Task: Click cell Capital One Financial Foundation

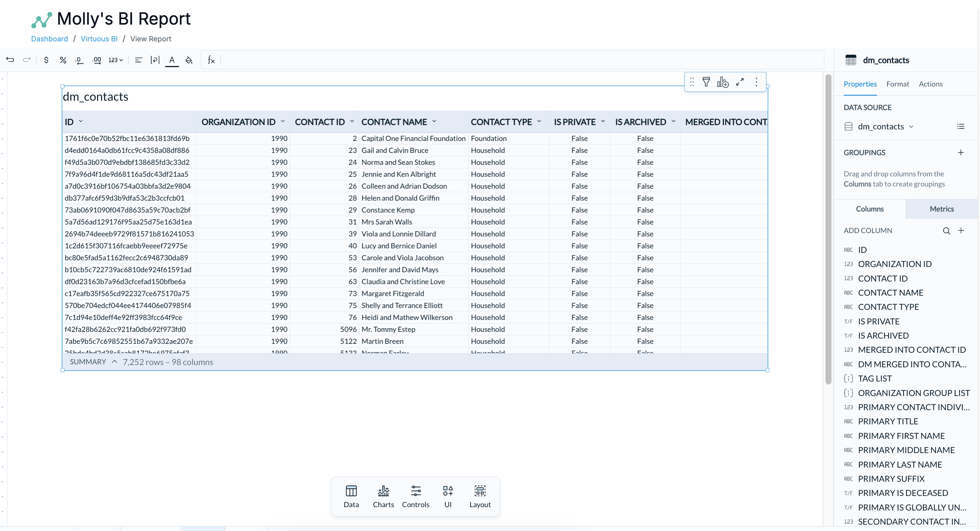Action: (x=413, y=138)
